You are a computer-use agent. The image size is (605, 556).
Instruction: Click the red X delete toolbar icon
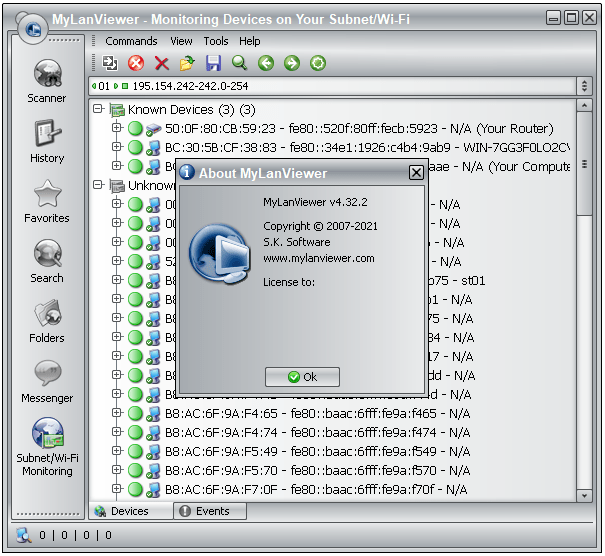tap(162, 63)
